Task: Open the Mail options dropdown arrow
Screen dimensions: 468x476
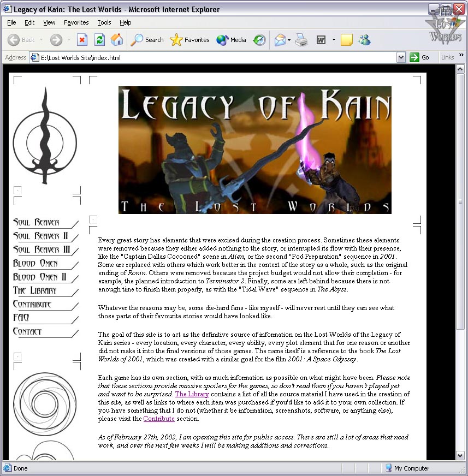Action: 289,40
